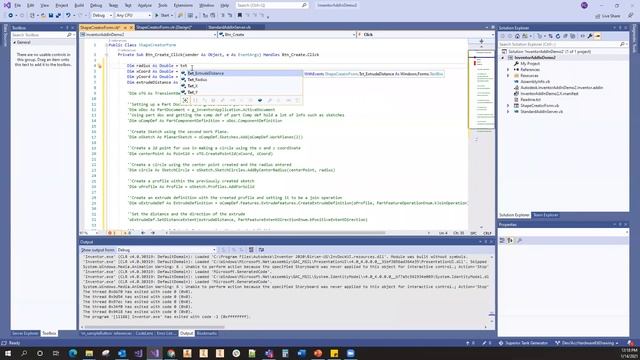Image resolution: width=640 pixels, height=360 pixels.
Task: Collapse the InventorAddInDemo2 project node
Action: pyautogui.click(x=503, y=58)
